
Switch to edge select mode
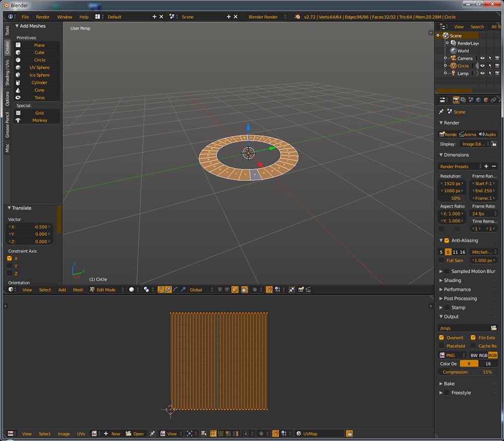click(227, 290)
